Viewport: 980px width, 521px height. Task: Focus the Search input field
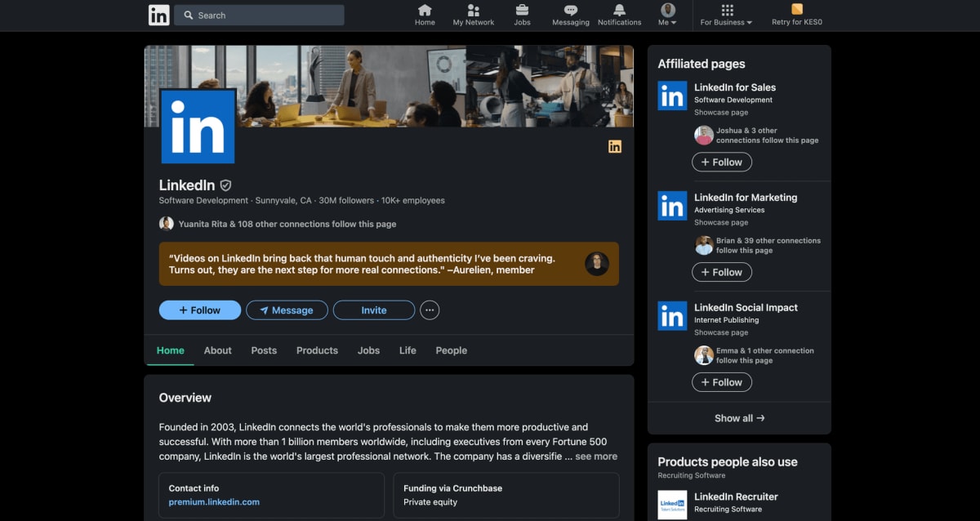click(x=259, y=15)
